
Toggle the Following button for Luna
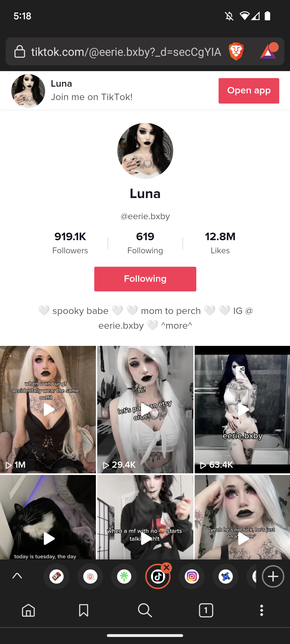point(145,279)
